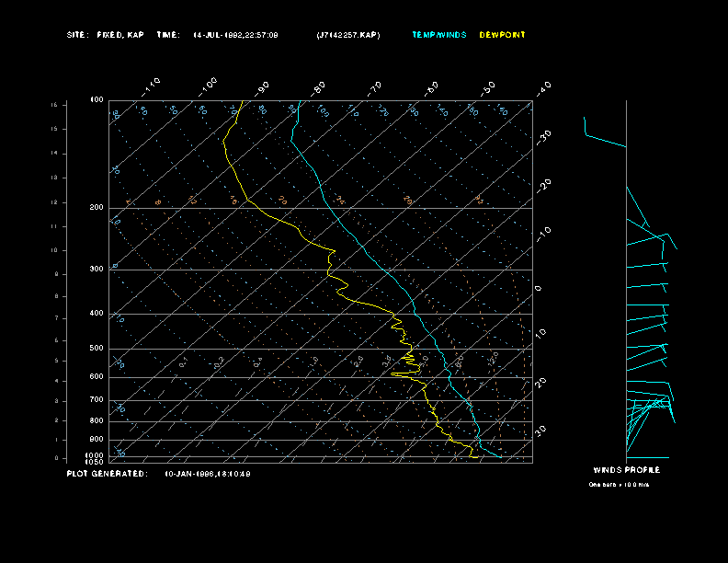Click the -10 temperature label on right edge

click(x=543, y=234)
